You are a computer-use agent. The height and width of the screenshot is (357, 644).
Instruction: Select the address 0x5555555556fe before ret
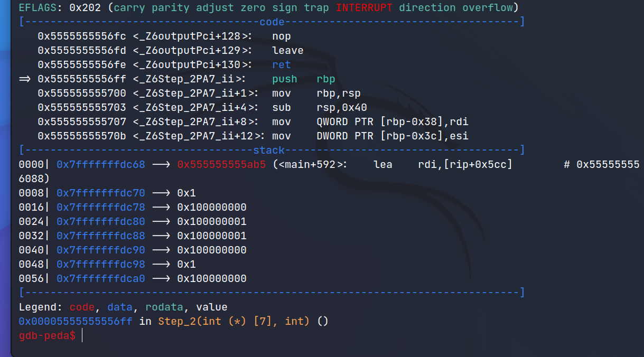tap(82, 65)
